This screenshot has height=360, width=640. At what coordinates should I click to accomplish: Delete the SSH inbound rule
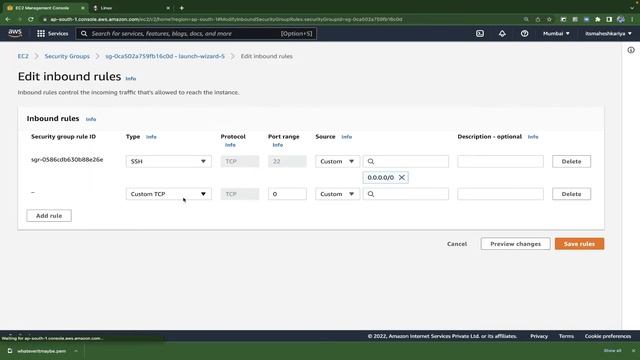571,161
